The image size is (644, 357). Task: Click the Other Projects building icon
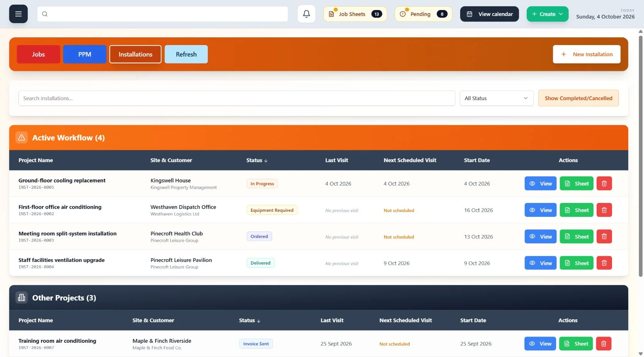pos(22,298)
